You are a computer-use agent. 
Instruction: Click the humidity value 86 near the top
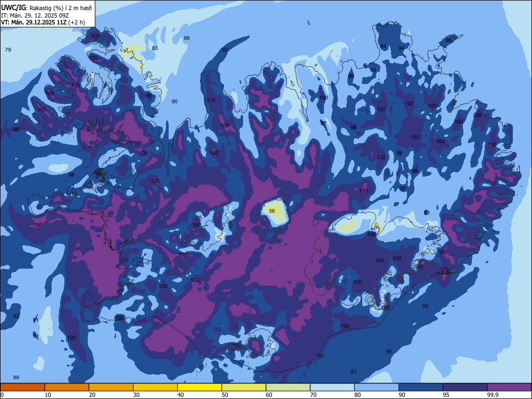pyautogui.click(x=187, y=38)
